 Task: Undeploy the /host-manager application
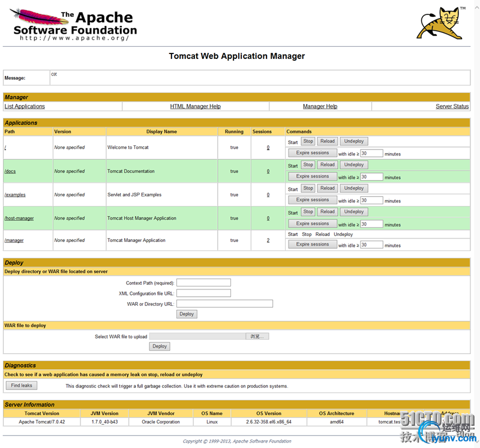[x=354, y=212]
